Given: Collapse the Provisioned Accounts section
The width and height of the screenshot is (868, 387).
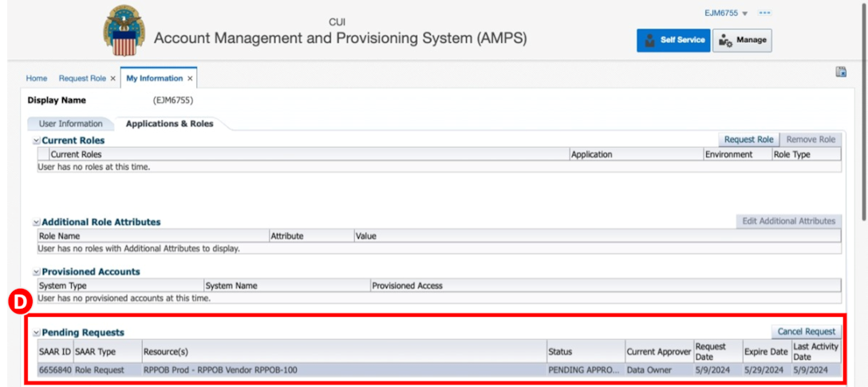Looking at the screenshot, I should [x=37, y=272].
